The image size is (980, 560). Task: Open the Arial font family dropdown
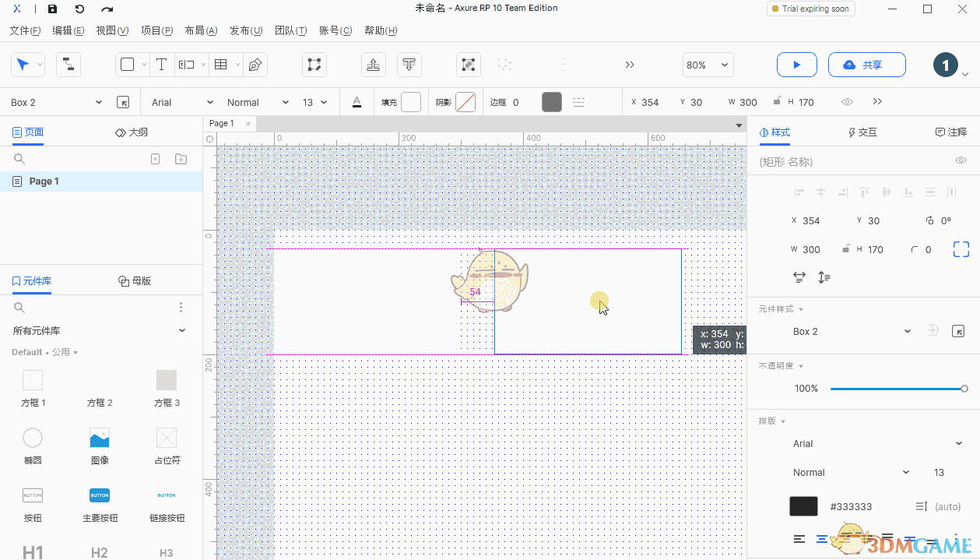tap(180, 102)
